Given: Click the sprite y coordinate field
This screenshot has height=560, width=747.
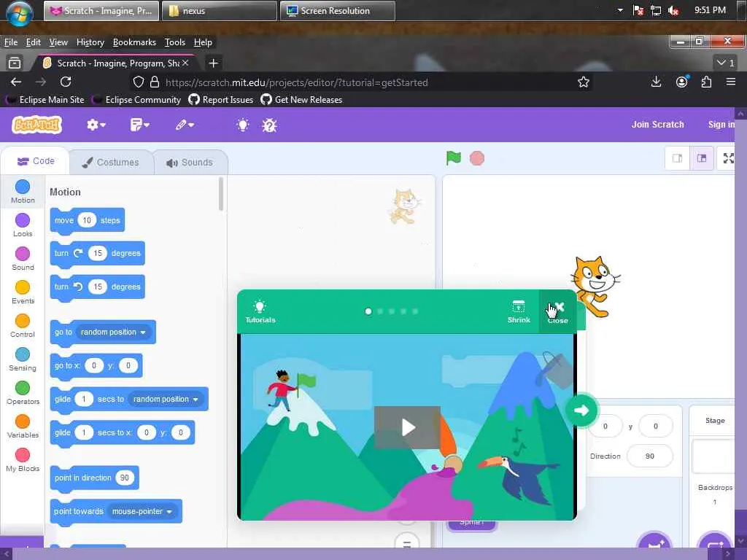Looking at the screenshot, I should coord(656,426).
